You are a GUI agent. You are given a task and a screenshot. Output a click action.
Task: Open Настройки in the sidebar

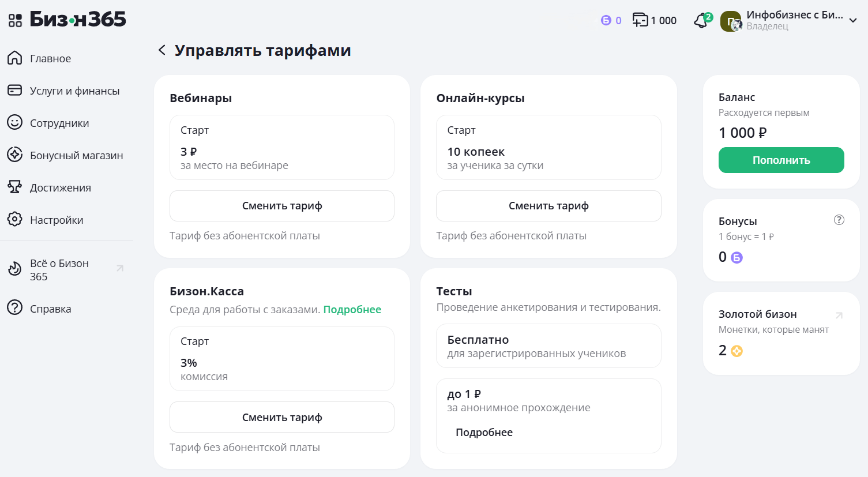[57, 220]
